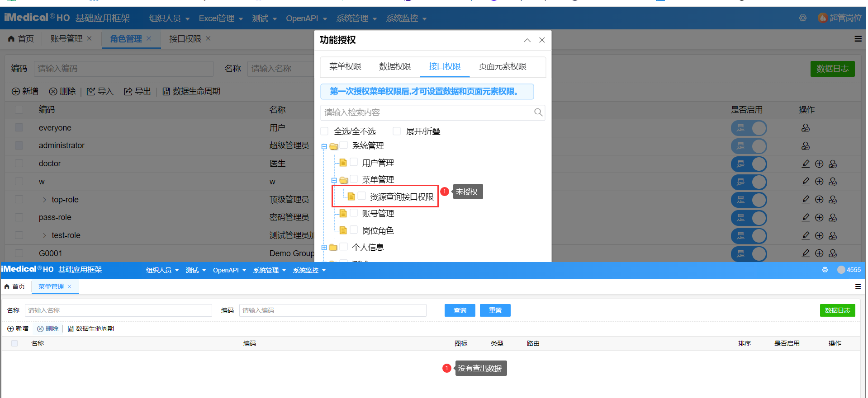868x398 pixels.
Task: Switch to 数据权限 tab
Action: click(395, 66)
